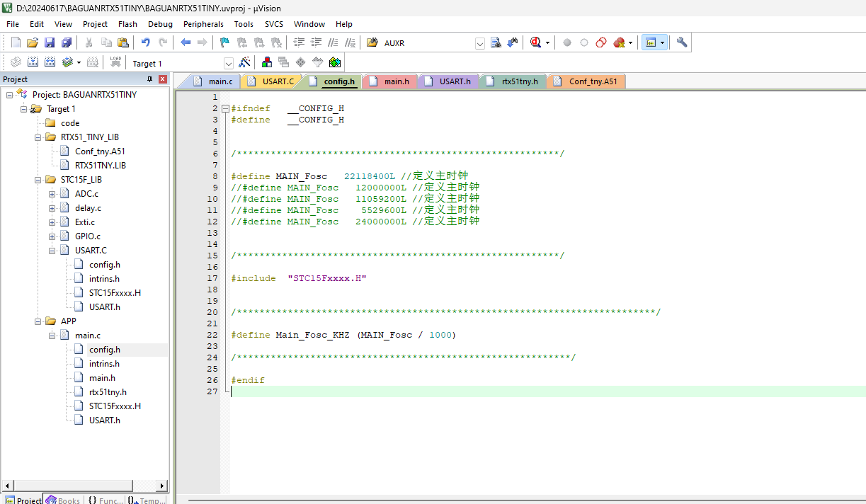Expand the GPIO.c file node

[x=52, y=236]
